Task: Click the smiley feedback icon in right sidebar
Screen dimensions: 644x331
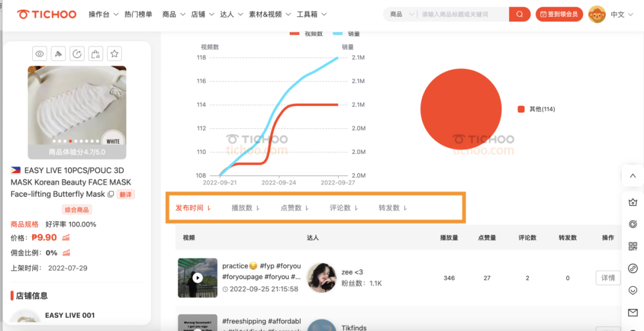Action: pos(633,290)
